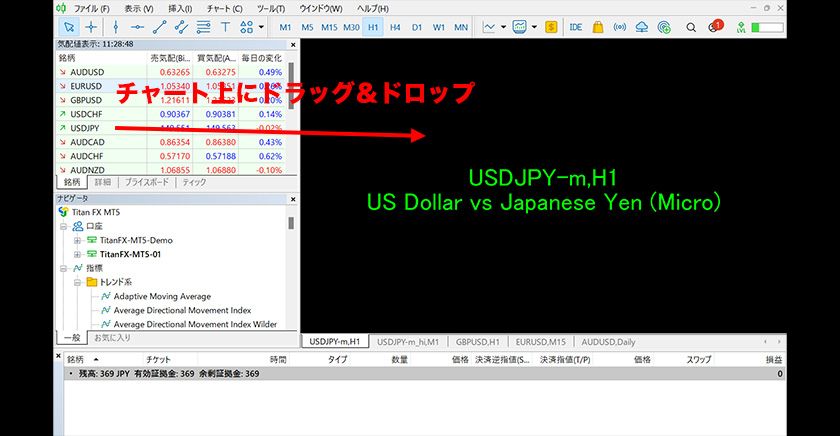
Task: Collapse the トレンド系 folder node
Action: click(77, 282)
